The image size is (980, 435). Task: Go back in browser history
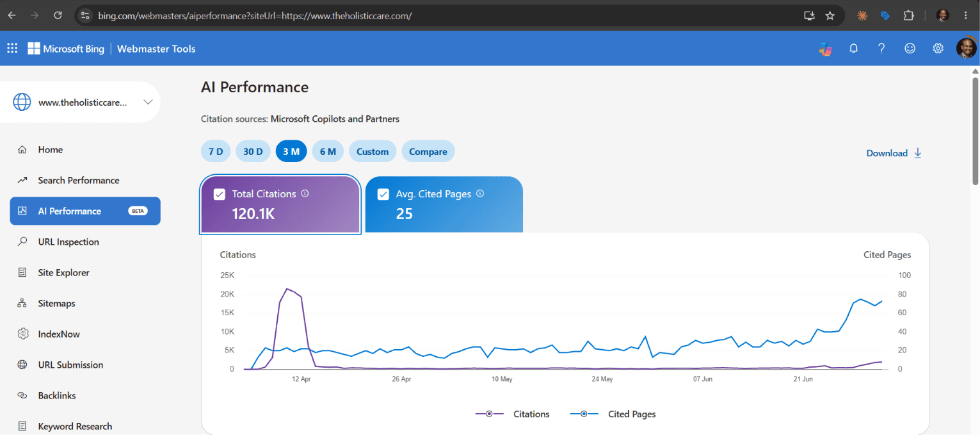point(12,15)
